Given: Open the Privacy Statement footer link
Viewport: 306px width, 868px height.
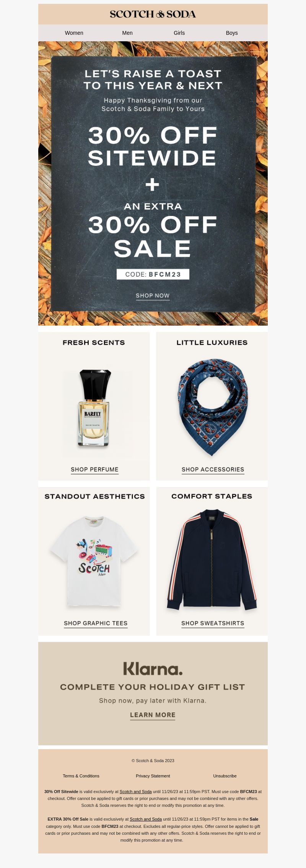Looking at the screenshot, I should (153, 776).
